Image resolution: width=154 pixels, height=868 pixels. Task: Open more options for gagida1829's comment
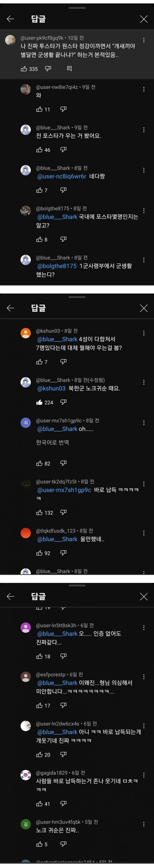pos(144,775)
